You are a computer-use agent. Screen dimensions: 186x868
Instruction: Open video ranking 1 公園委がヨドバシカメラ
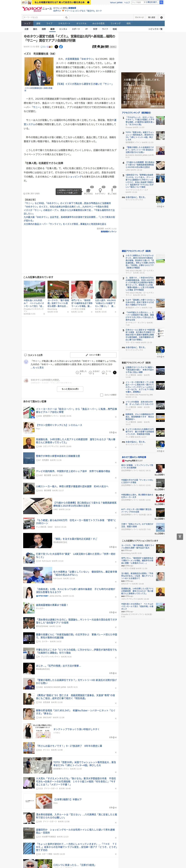140,369
